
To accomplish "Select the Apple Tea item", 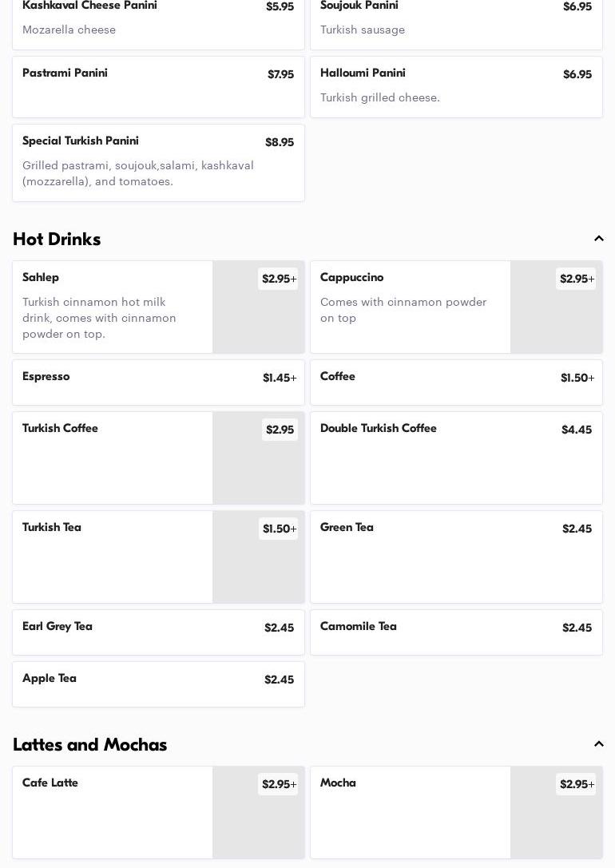I will click(x=158, y=684).
